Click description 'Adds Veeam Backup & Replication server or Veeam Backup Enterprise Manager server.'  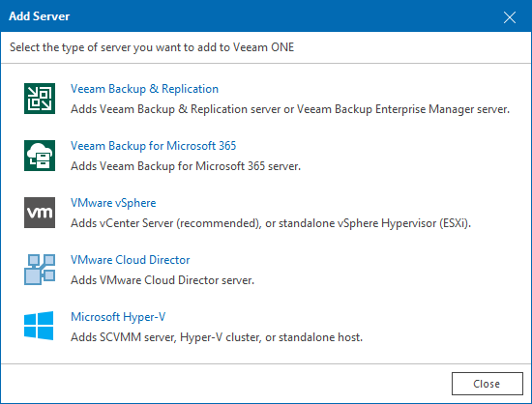pyautogui.click(x=290, y=109)
